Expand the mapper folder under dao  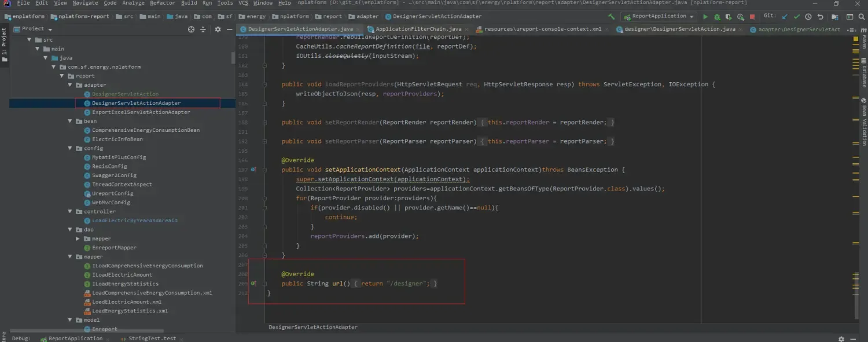pyautogui.click(x=79, y=238)
